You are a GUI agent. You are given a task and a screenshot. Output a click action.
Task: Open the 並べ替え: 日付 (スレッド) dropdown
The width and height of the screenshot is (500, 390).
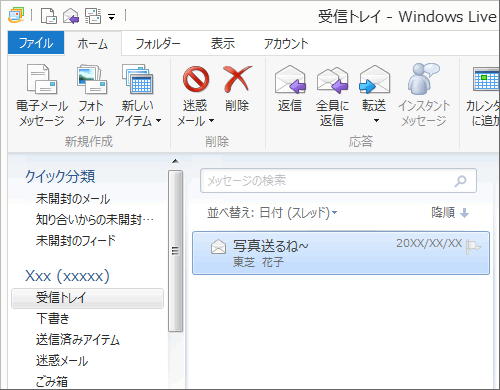272,212
